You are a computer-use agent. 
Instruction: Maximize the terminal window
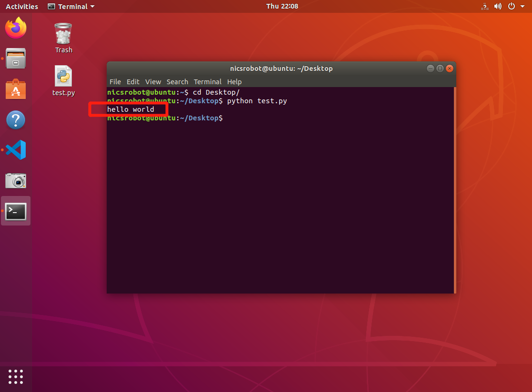[440, 69]
